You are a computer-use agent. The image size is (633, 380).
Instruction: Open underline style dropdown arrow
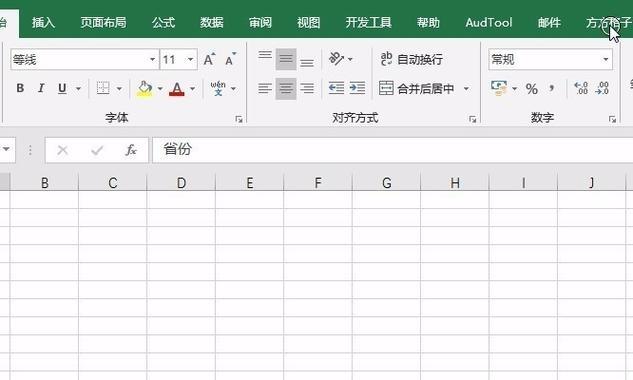(x=78, y=88)
